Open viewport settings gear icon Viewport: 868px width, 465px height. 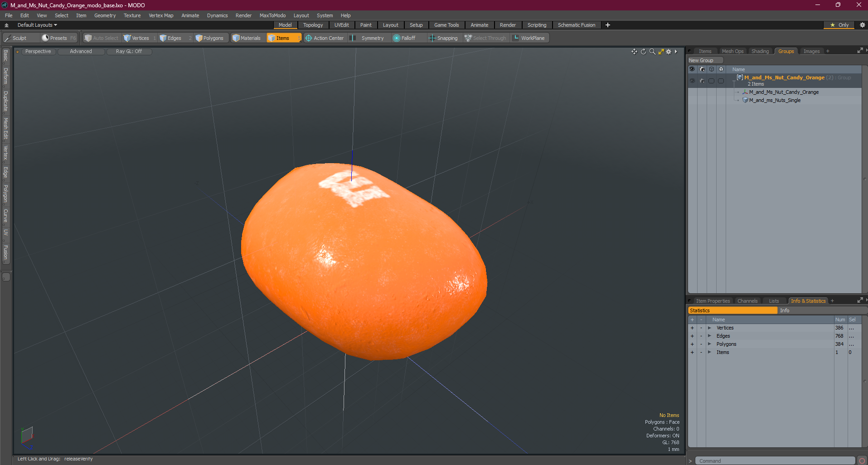click(669, 52)
